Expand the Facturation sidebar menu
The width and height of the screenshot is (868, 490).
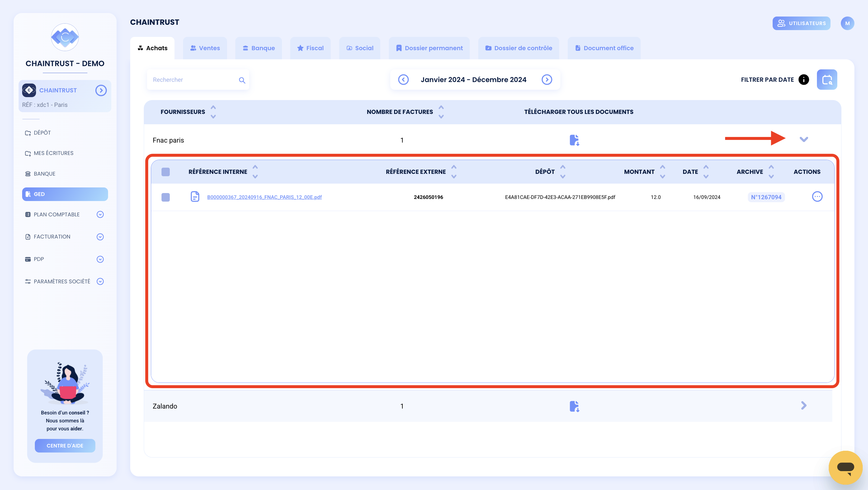pyautogui.click(x=100, y=237)
